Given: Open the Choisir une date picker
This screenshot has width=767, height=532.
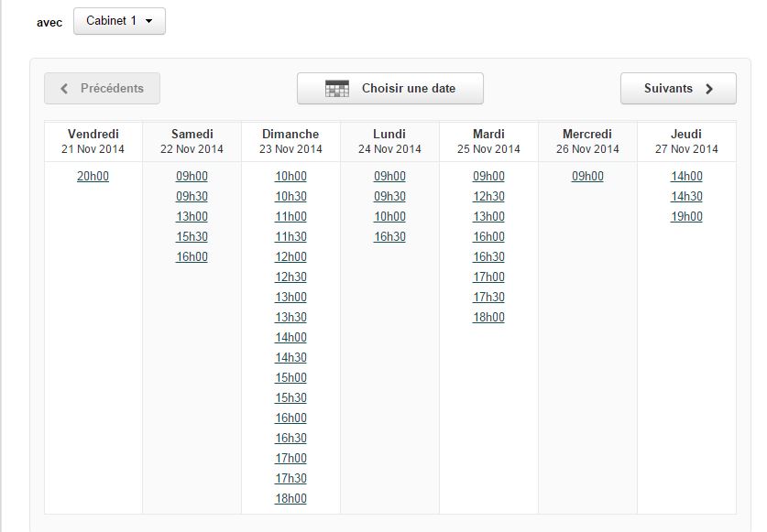Looking at the screenshot, I should coord(389,89).
